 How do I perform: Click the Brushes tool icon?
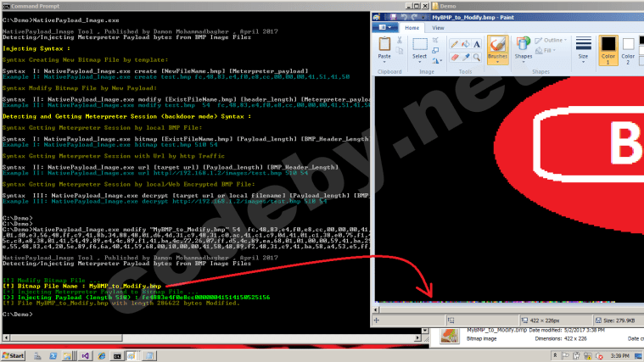point(497,44)
